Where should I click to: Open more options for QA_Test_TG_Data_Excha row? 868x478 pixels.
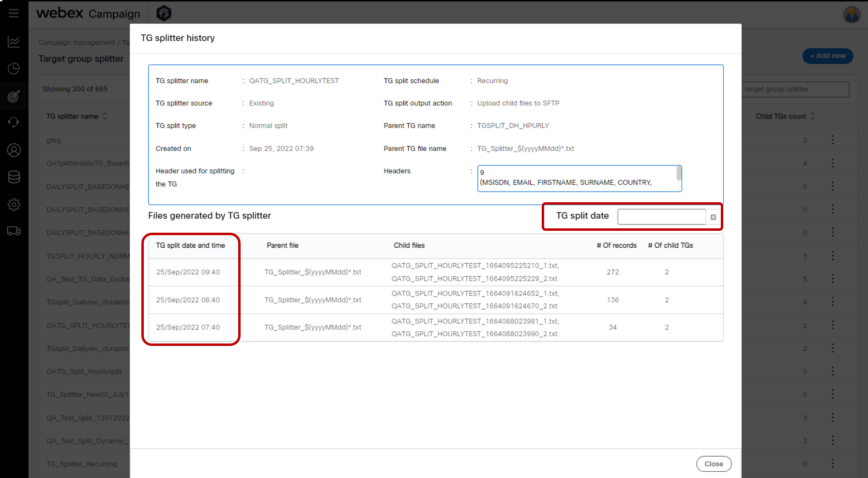click(x=833, y=279)
